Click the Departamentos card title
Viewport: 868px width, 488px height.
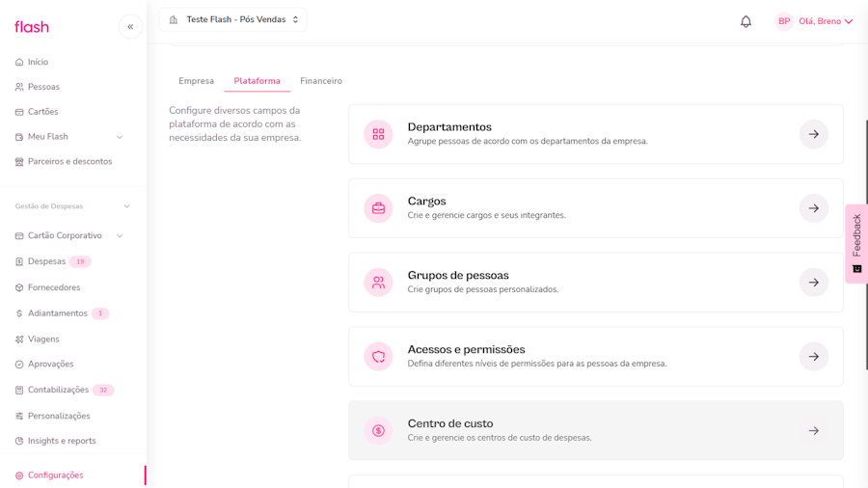[x=449, y=127]
